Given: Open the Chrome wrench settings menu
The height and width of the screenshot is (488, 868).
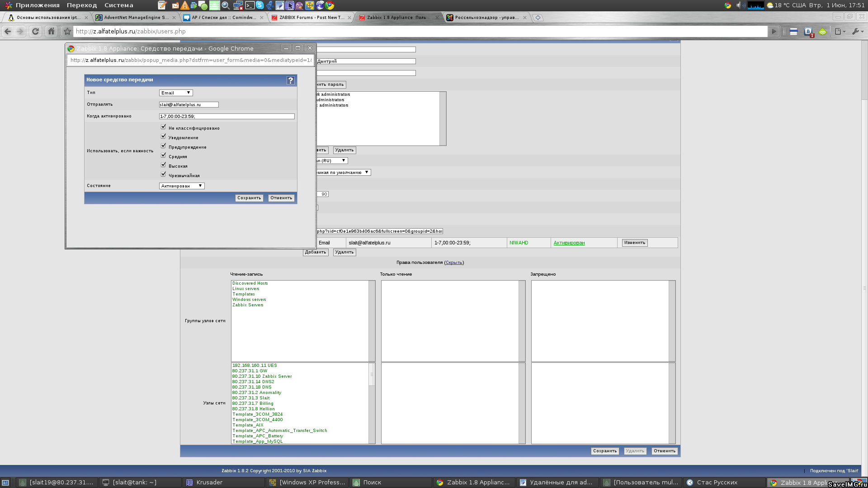Looking at the screenshot, I should [x=856, y=32].
